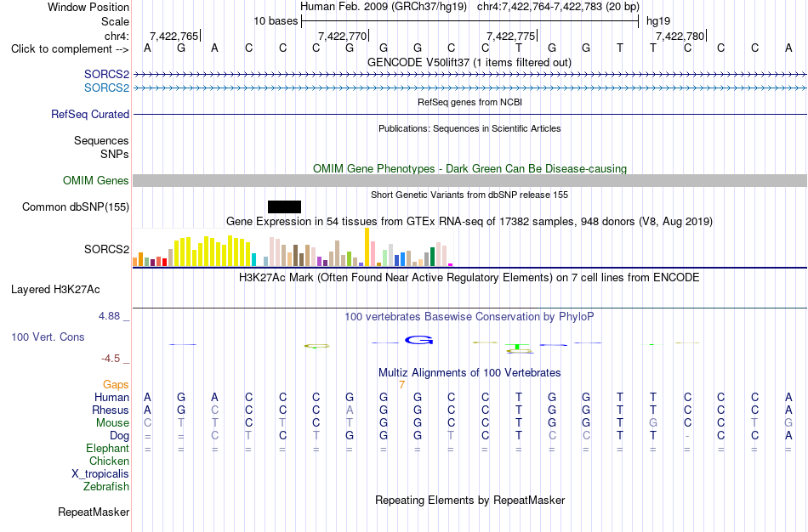808x532 pixels.
Task: Select the Zebrafish species label
Action: (106, 487)
